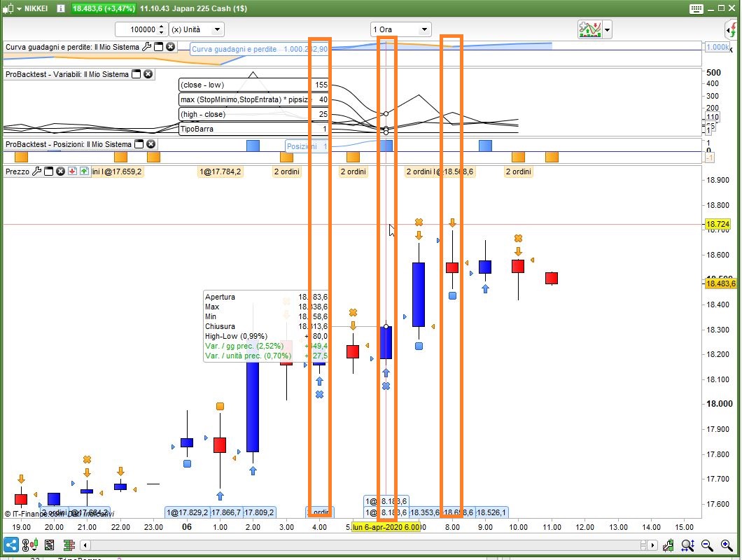Viewport: 742px width, 560px height.
Task: Maximize the ProBacktest Posizioni panel
Action: click(x=139, y=144)
